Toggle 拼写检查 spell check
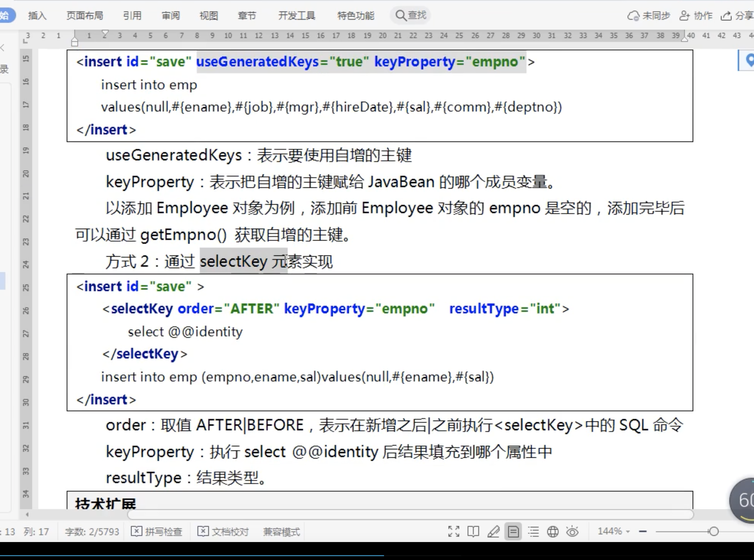The height and width of the screenshot is (560, 754). pos(157,531)
